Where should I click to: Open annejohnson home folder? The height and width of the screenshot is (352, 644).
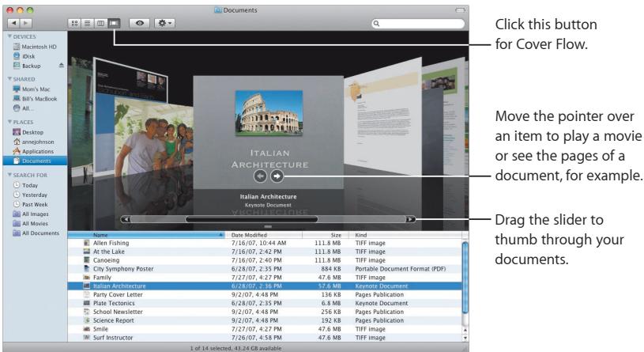pos(34,142)
